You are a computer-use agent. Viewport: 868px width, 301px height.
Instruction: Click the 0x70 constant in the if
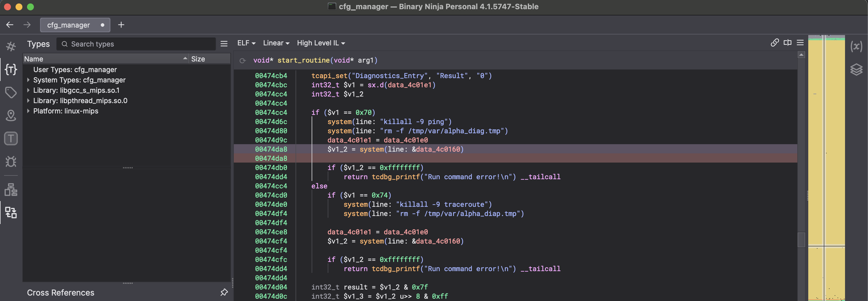click(363, 113)
